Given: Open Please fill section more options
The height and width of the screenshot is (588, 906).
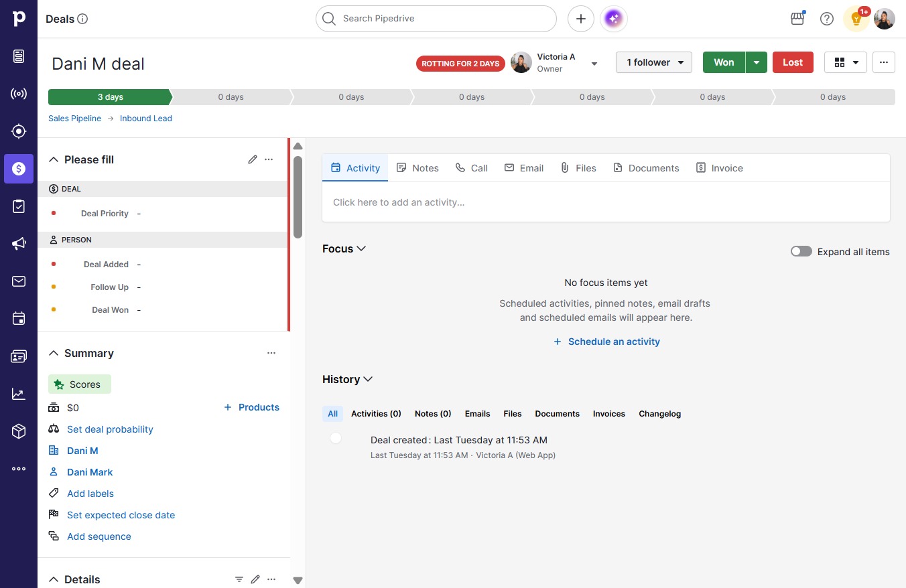Looking at the screenshot, I should point(269,159).
